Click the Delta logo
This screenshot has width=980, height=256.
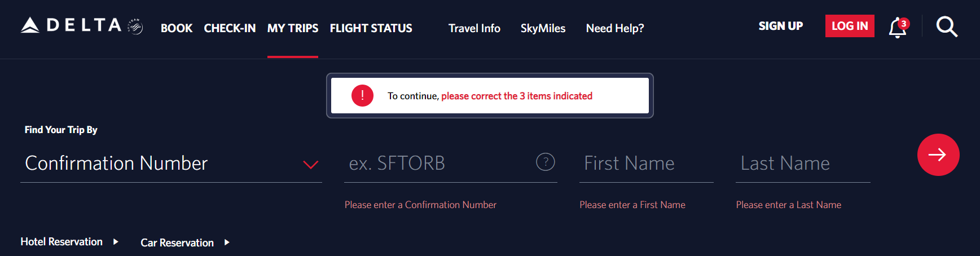tap(71, 25)
